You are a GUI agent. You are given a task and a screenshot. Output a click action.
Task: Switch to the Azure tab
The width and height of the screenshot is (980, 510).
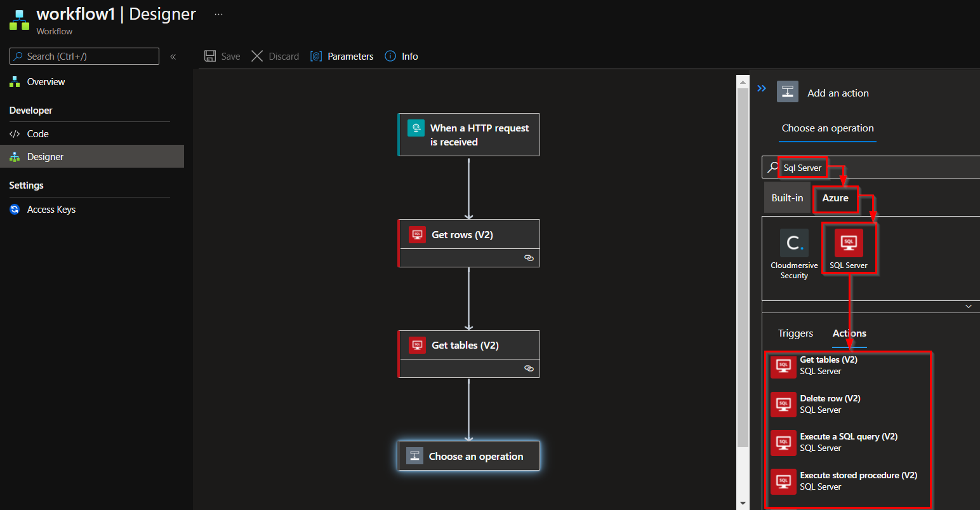[x=835, y=198]
